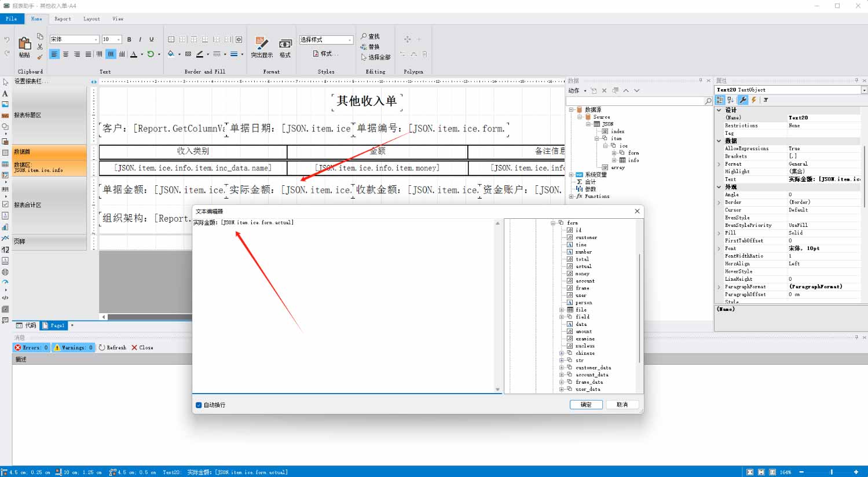Select the gauge object tool
868x477 pixels.
coord(5,282)
